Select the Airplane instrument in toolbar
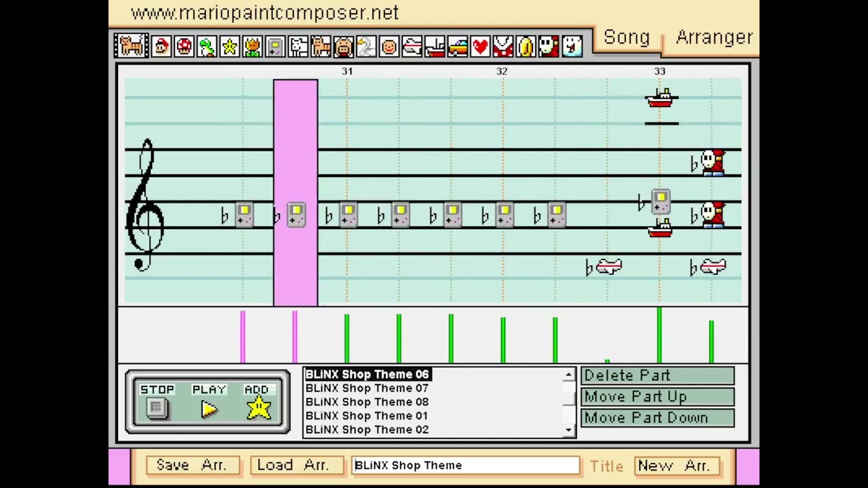This screenshot has height=488, width=868. coord(412,46)
